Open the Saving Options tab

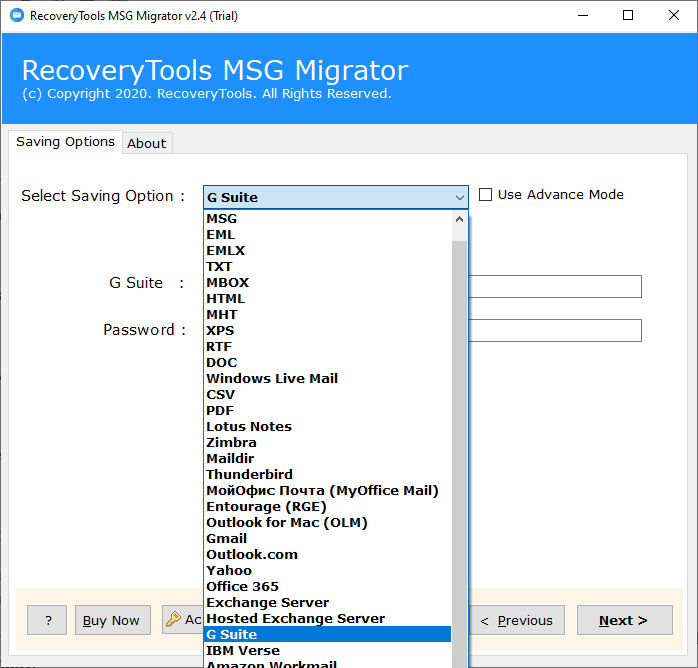click(65, 142)
